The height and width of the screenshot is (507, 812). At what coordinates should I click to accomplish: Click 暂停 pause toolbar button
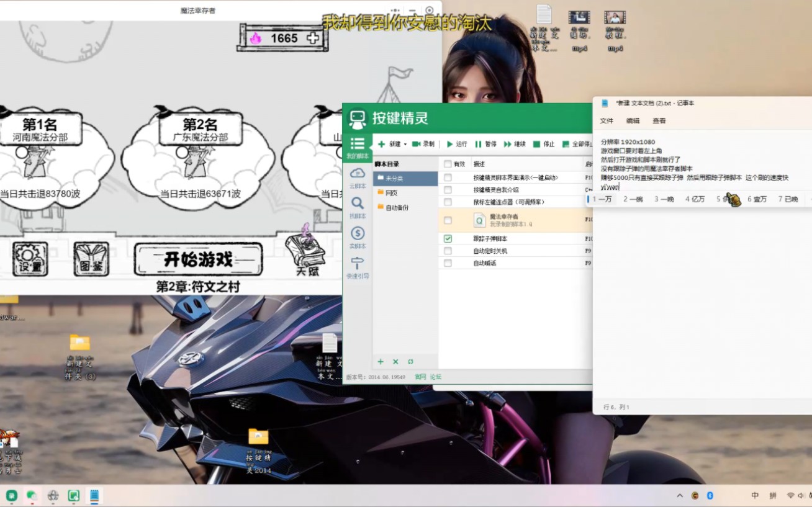485,144
